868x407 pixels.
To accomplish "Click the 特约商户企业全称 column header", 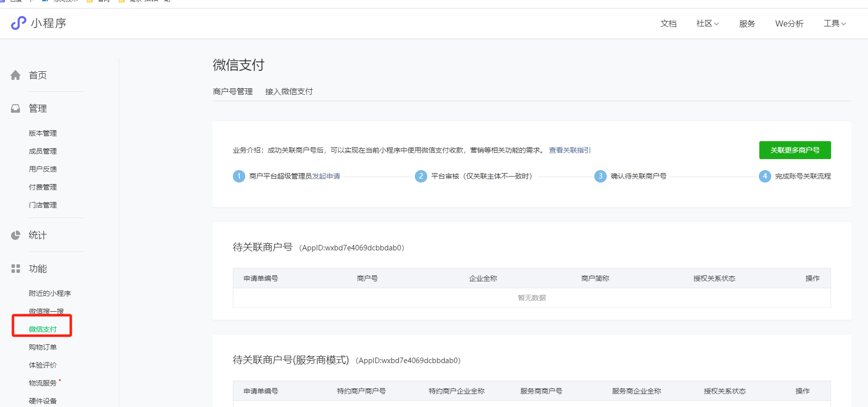I will [x=457, y=391].
